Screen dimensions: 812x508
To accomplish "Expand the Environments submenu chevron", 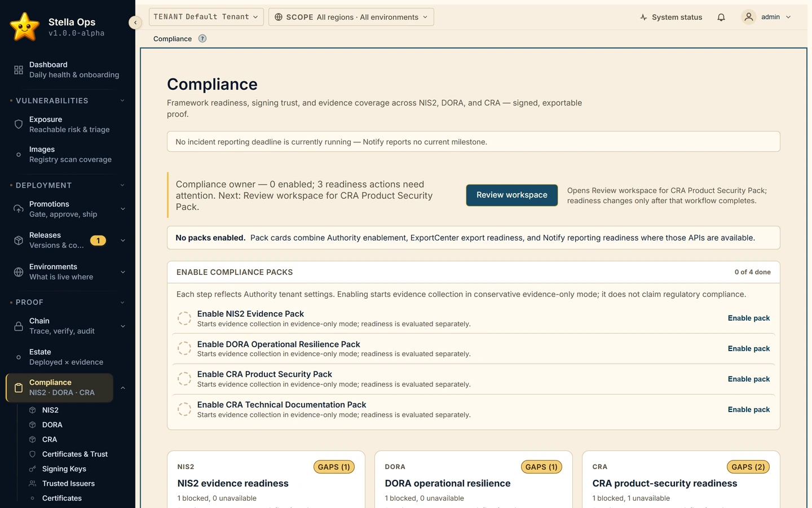I will tap(123, 272).
